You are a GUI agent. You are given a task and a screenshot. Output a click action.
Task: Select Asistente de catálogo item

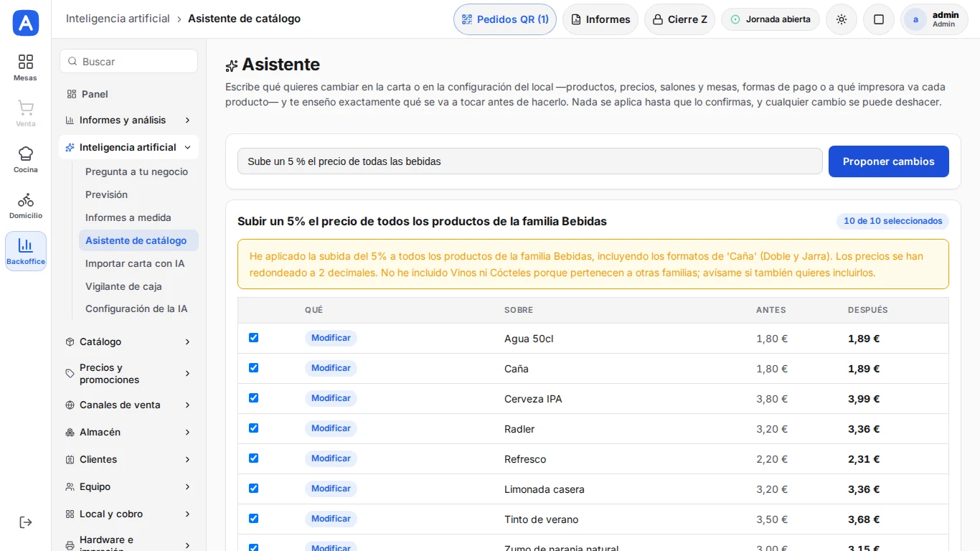pos(138,240)
